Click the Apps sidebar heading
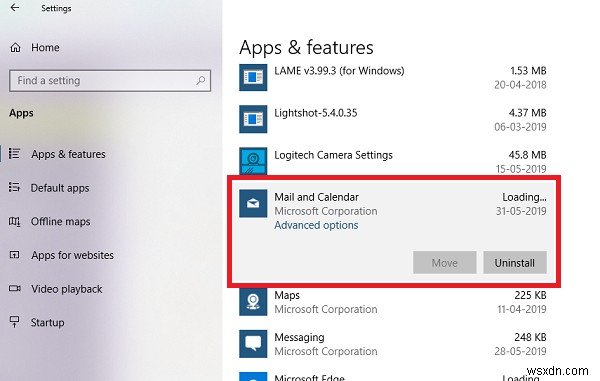Viewport: 600px width, 381px height. pos(21,113)
